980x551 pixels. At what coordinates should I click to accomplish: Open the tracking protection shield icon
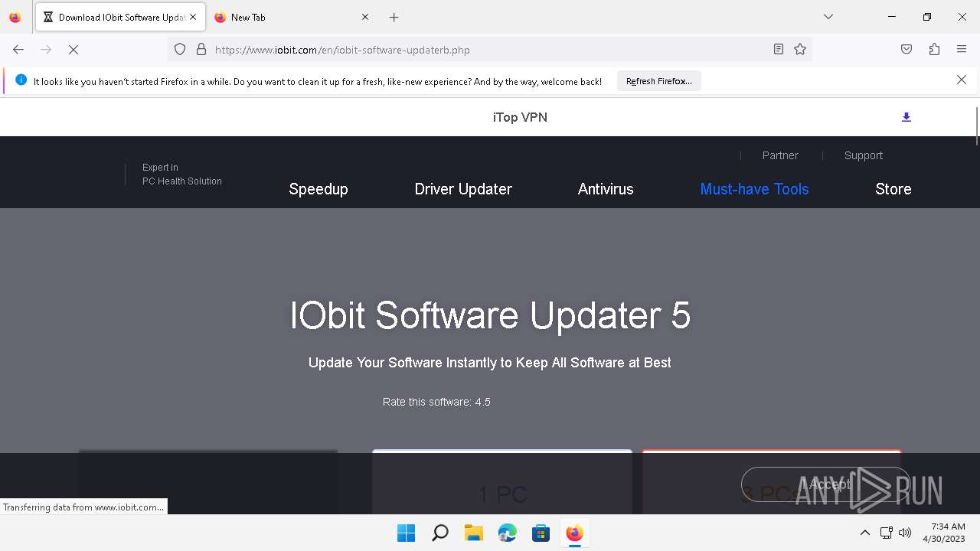tap(180, 49)
